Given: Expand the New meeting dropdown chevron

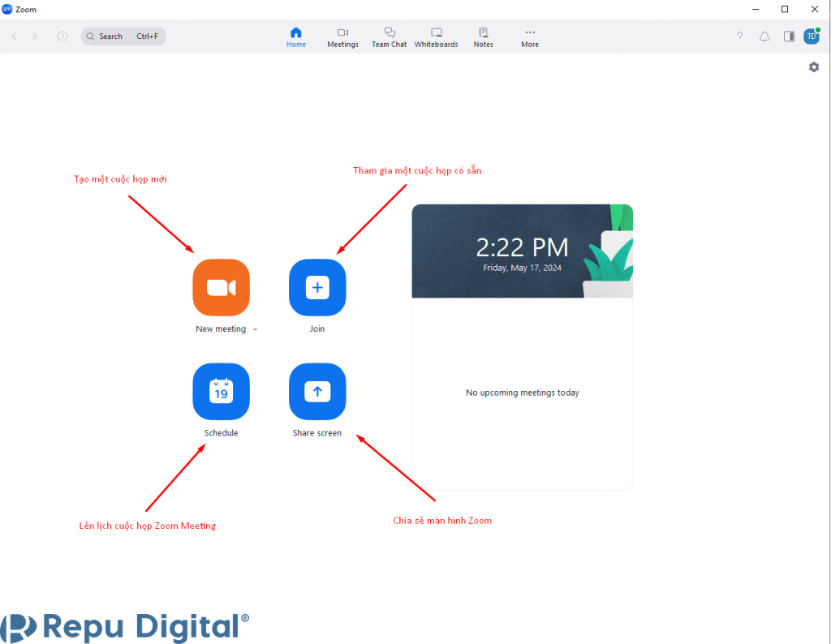Looking at the screenshot, I should point(255,329).
